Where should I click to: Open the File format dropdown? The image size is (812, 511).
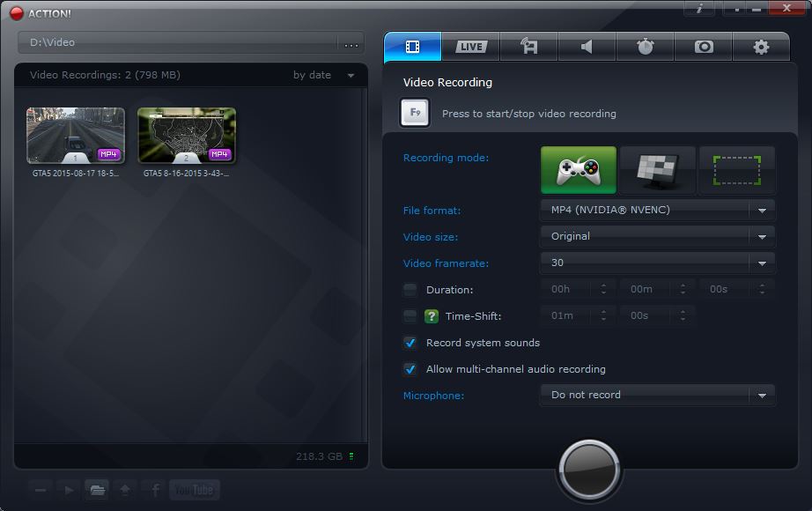click(x=658, y=210)
